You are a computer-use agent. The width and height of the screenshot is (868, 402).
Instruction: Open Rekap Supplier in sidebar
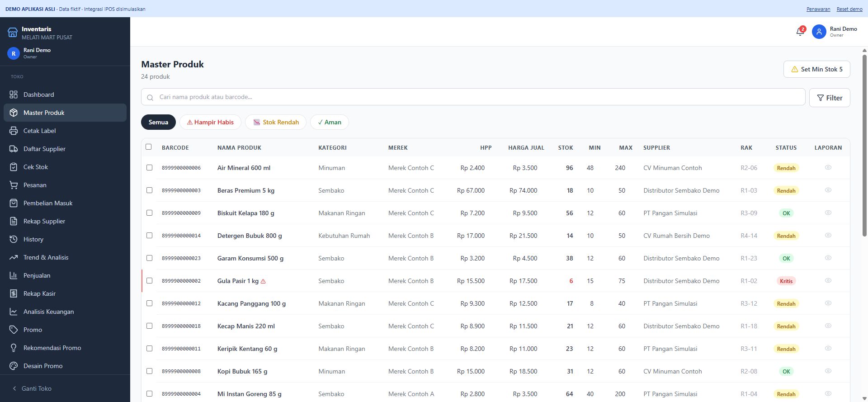pos(65,221)
